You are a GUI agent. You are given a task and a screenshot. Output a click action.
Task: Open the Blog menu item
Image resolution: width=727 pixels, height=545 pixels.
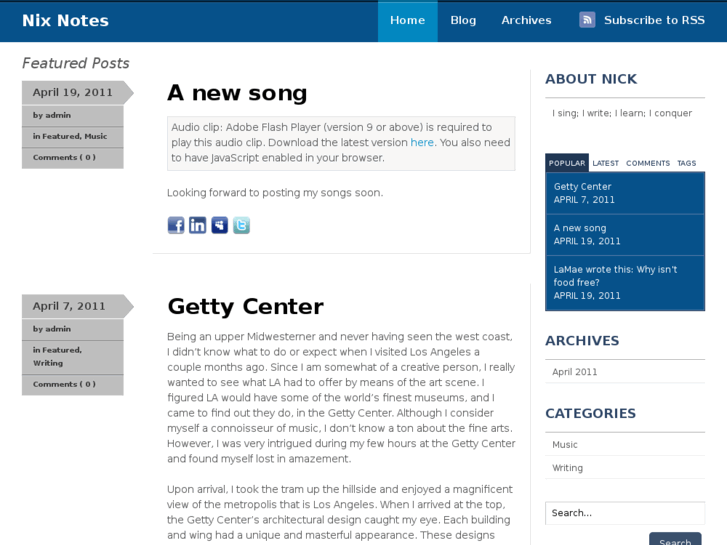pos(463,21)
